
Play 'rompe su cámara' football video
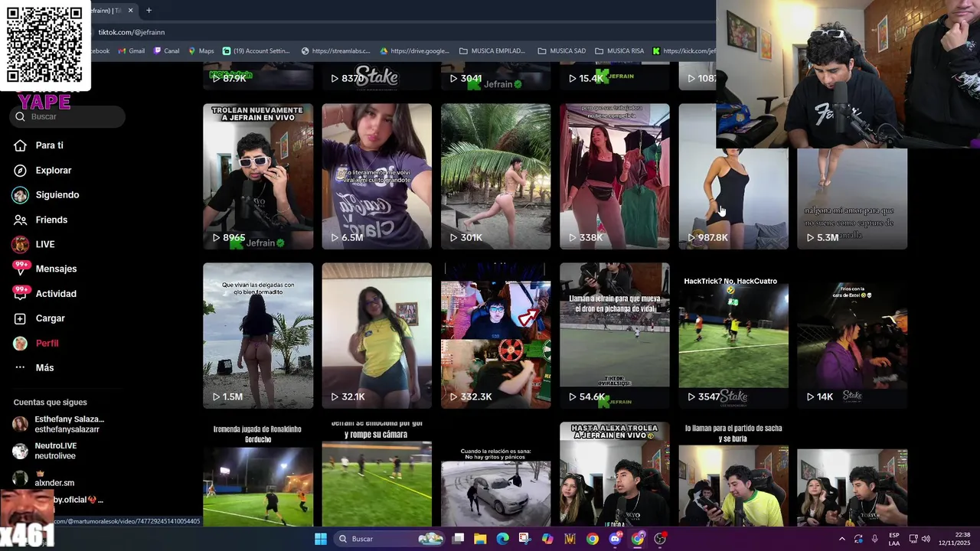377,474
